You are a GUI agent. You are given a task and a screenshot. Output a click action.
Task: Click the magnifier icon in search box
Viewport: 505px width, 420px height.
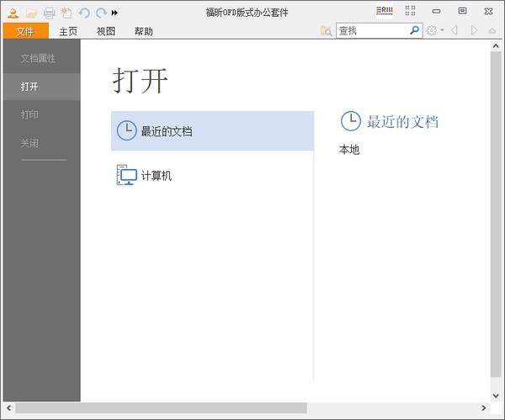pos(415,30)
